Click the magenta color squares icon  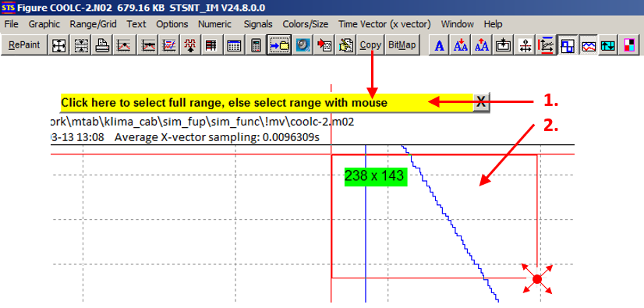pyautogui.click(x=629, y=45)
